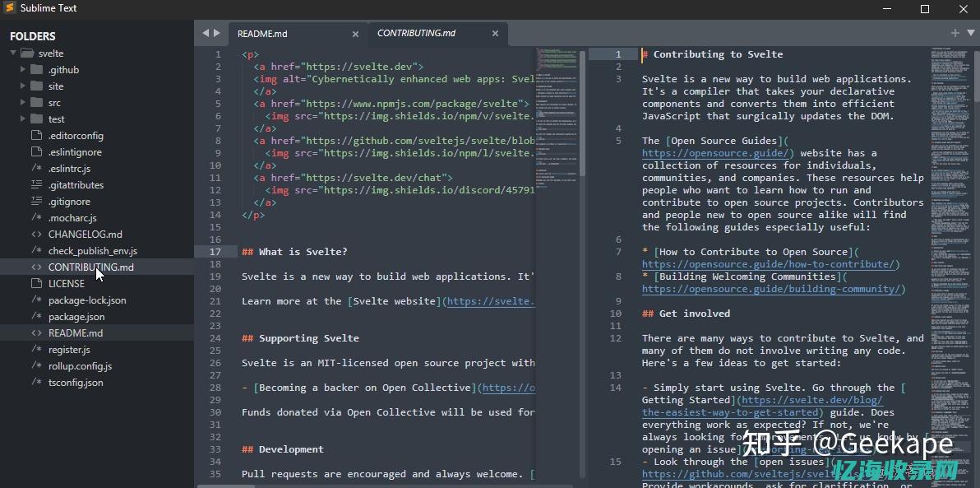The height and width of the screenshot is (488, 980).
Task: Close the README.md tab
Action: (x=356, y=34)
